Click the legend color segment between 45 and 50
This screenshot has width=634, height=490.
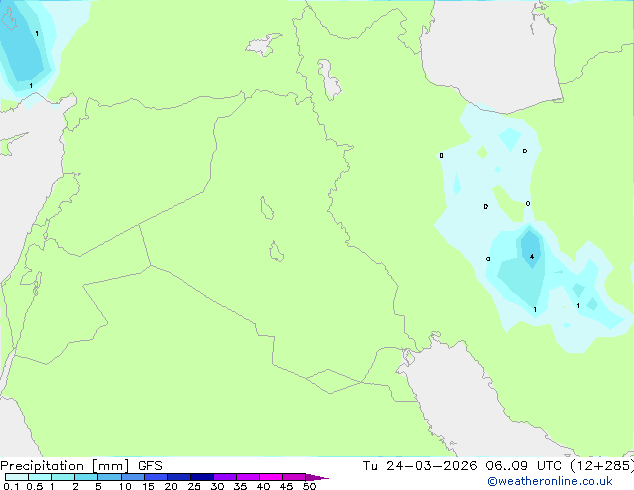294,477
